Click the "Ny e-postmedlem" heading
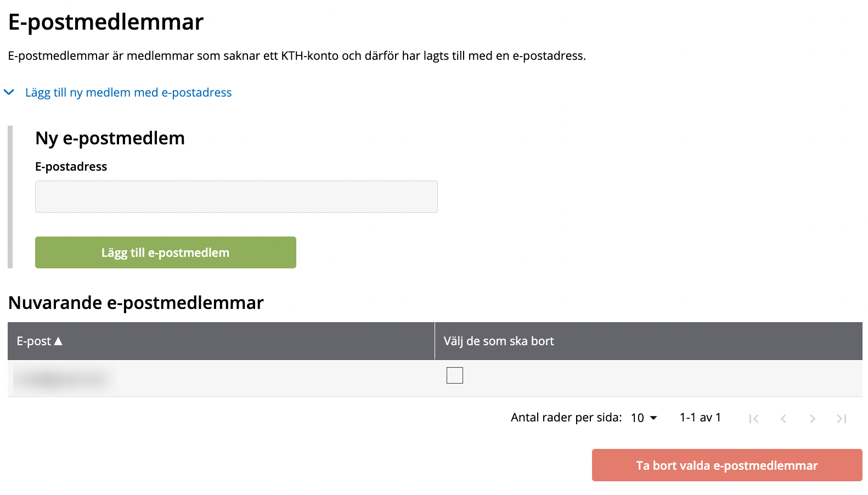The height and width of the screenshot is (495, 868). (110, 138)
